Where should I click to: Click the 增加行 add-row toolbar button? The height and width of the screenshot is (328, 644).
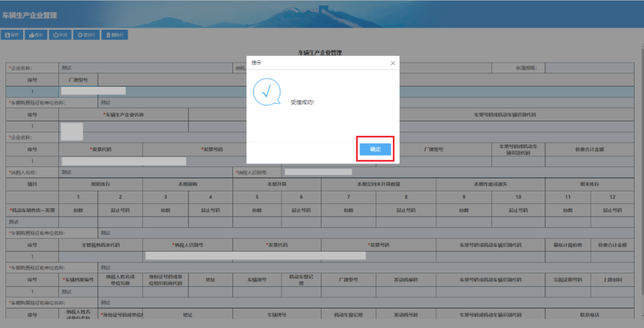click(86, 35)
